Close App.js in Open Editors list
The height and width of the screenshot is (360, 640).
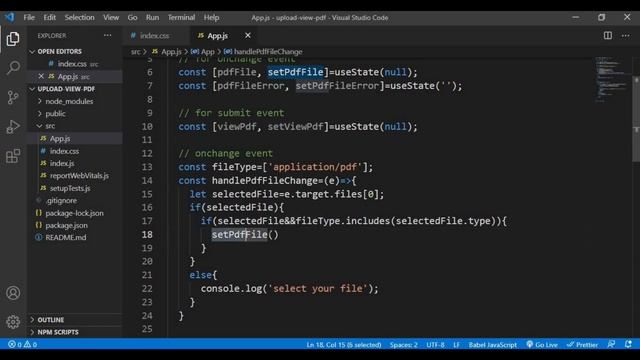click(41, 76)
